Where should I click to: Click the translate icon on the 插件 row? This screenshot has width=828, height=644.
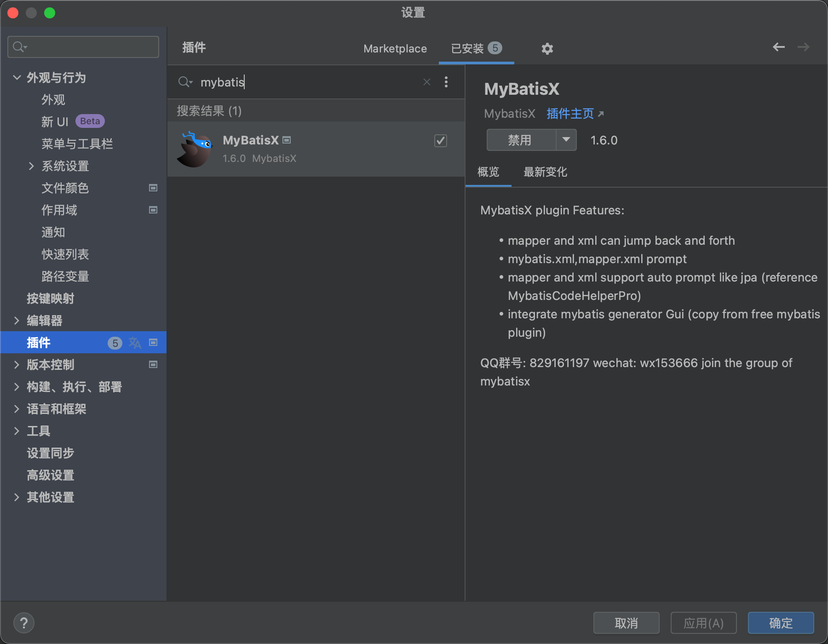tap(135, 343)
